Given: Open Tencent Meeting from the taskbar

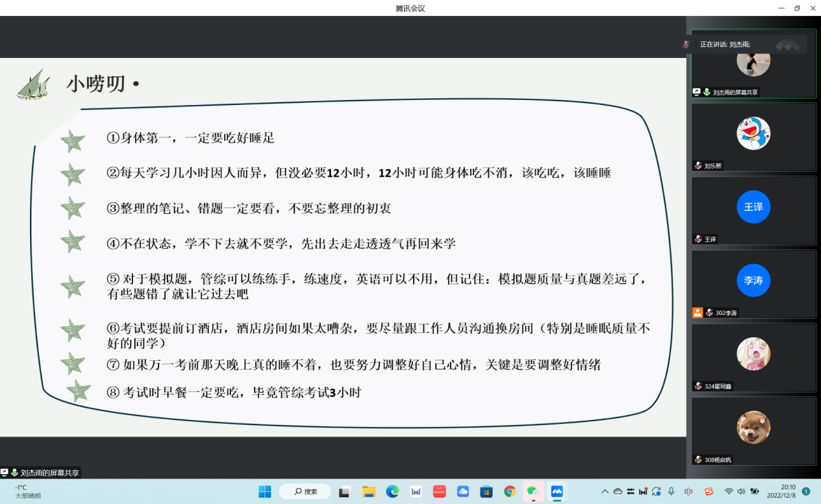Looking at the screenshot, I should point(557,491).
